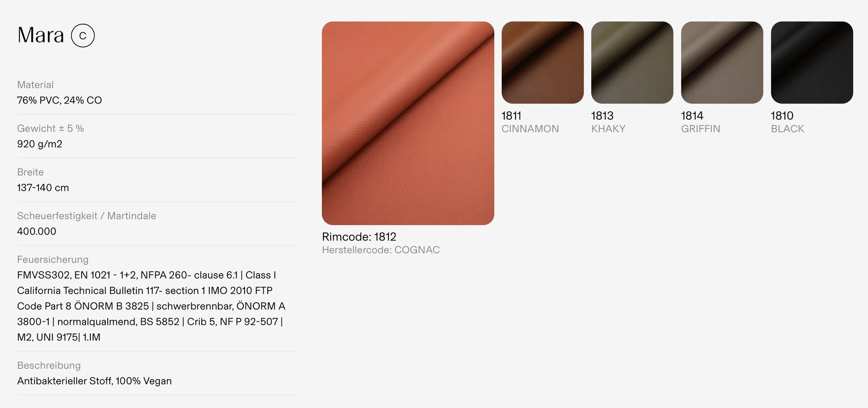Select the Cinnamon 1811 color swatch

point(542,62)
